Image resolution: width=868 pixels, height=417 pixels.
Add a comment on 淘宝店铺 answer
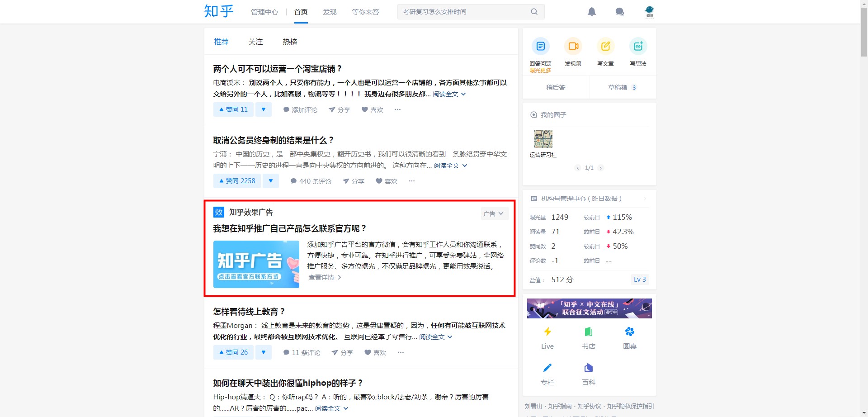[300, 109]
